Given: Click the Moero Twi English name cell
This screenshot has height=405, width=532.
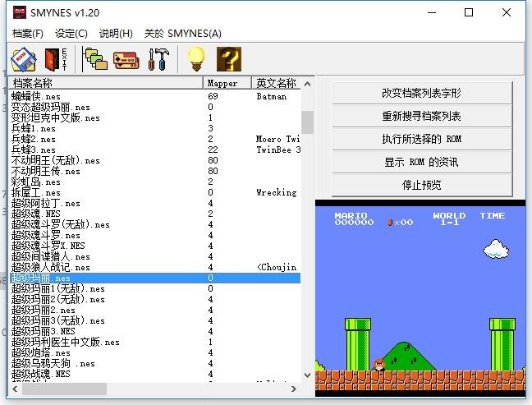Looking at the screenshot, I should (x=277, y=139).
